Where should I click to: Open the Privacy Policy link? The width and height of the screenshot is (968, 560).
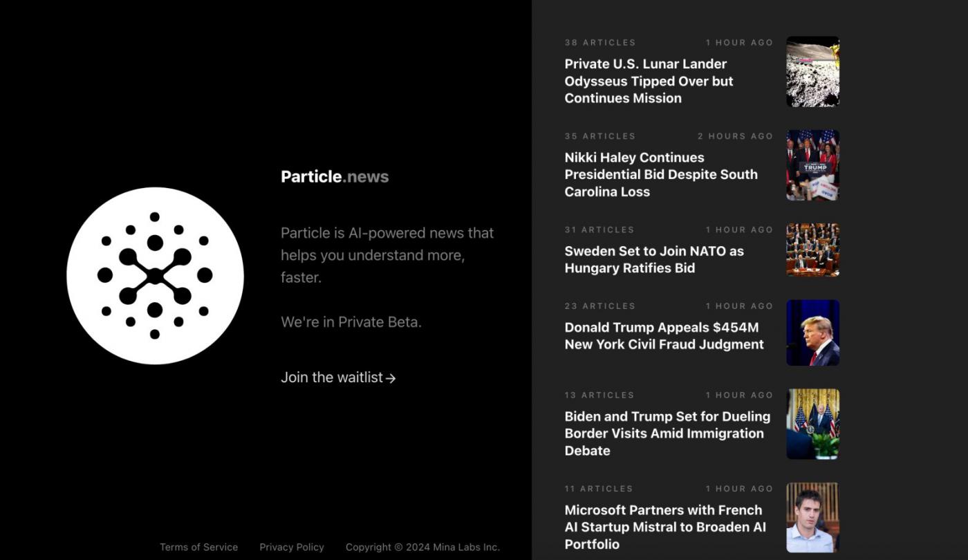(x=292, y=547)
